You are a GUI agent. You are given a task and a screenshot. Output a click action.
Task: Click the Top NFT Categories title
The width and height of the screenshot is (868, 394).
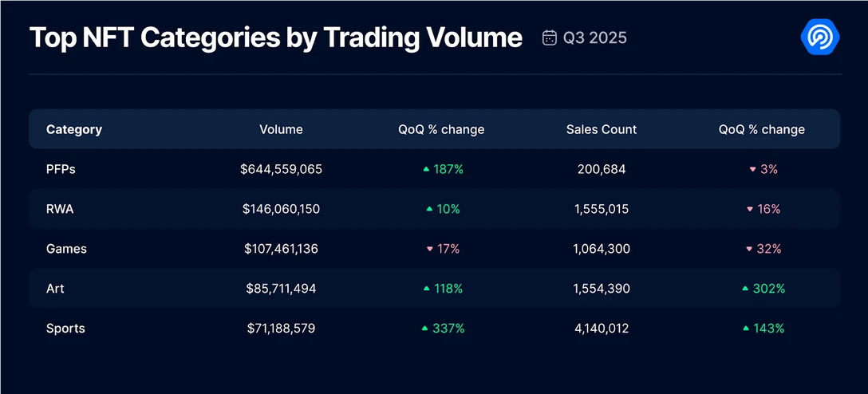[275, 37]
